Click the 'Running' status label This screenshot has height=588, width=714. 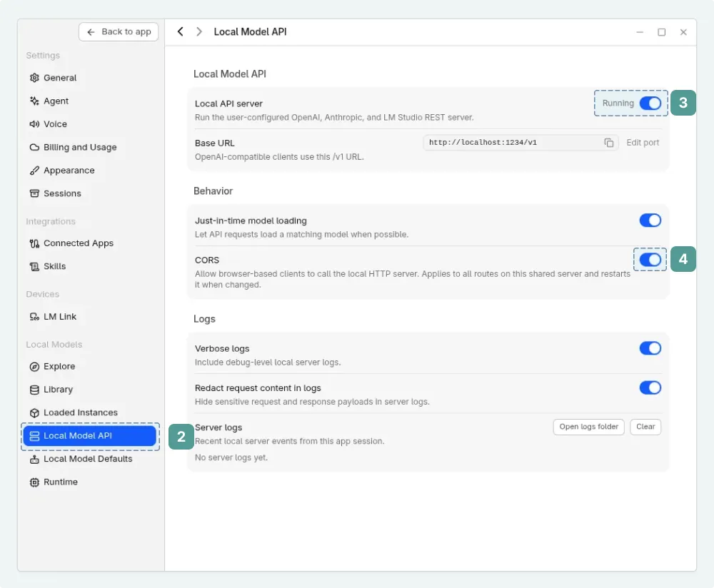pos(618,103)
